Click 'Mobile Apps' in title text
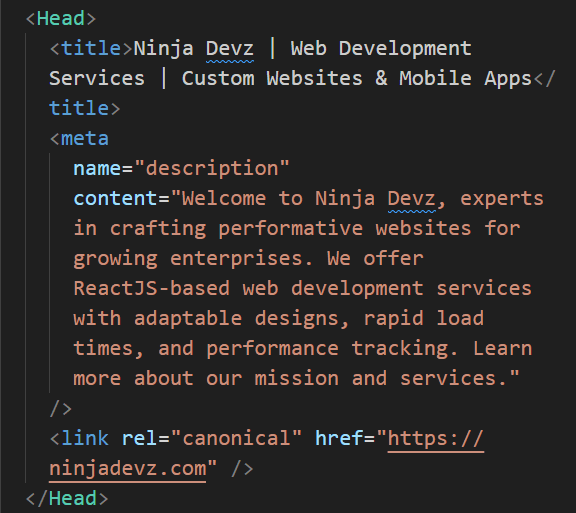The height and width of the screenshot is (513, 576). [x=465, y=79]
